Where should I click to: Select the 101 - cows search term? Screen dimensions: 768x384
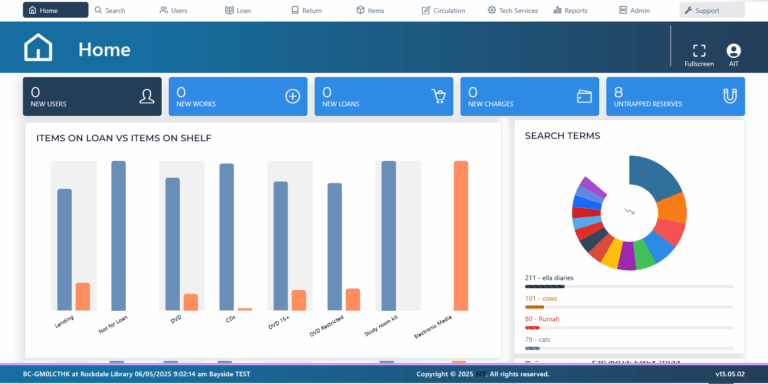(541, 298)
